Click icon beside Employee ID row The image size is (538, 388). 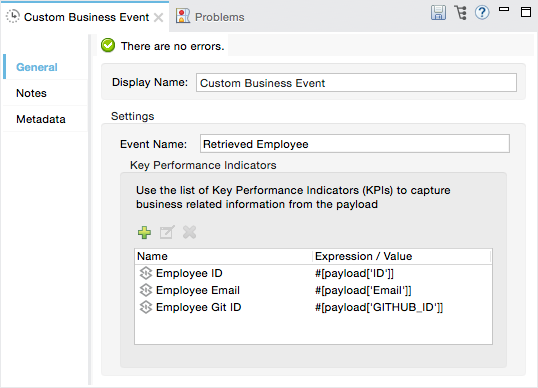pos(146,273)
